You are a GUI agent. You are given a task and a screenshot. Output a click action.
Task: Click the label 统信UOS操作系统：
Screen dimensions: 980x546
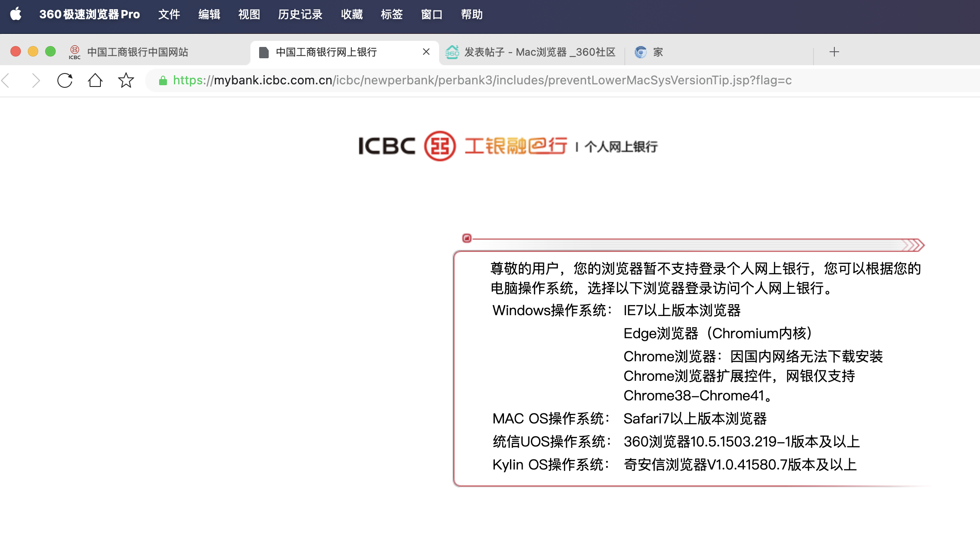click(x=552, y=442)
